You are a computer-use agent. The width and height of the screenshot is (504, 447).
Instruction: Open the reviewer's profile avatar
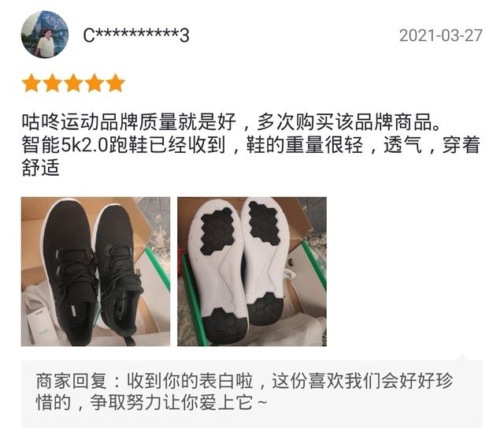pyautogui.click(x=45, y=35)
